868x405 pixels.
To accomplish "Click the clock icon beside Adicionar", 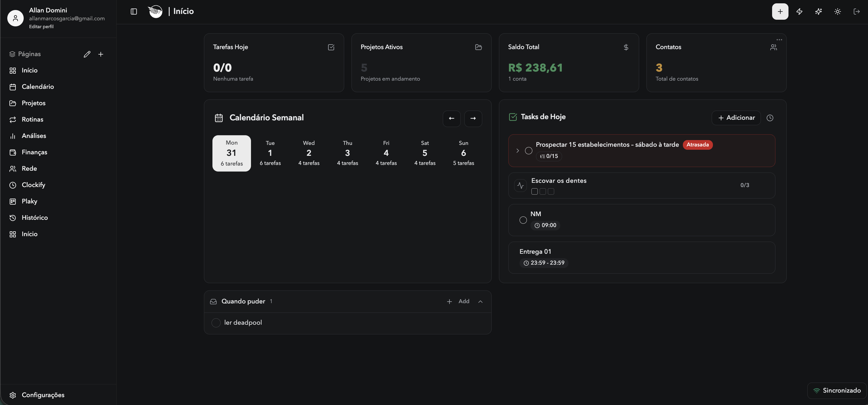I will (770, 118).
